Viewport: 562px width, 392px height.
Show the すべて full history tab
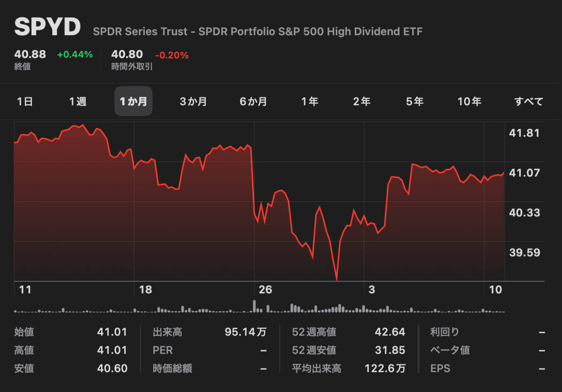pos(529,101)
